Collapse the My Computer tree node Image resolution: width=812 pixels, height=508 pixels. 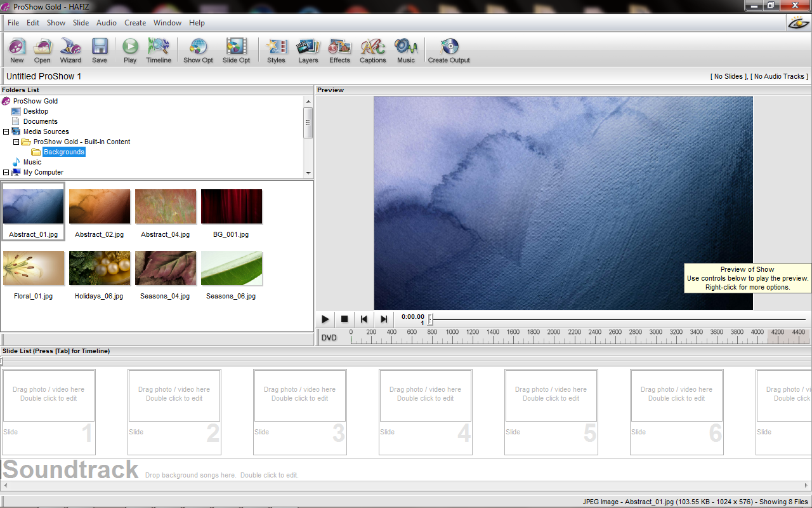[x=6, y=172]
